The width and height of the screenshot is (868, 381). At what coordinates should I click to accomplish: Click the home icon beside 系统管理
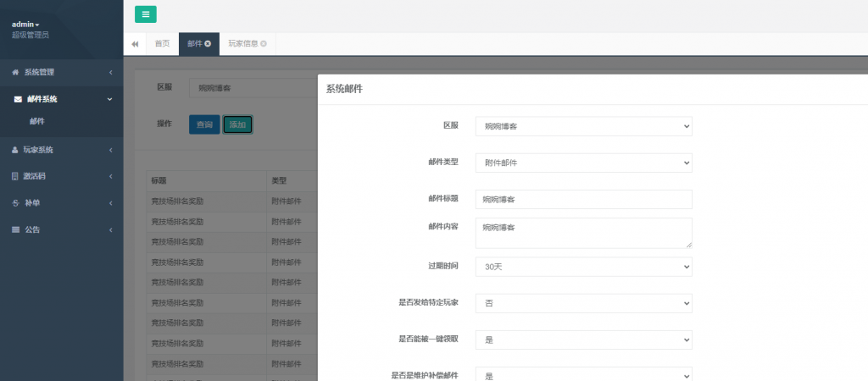[x=15, y=72]
